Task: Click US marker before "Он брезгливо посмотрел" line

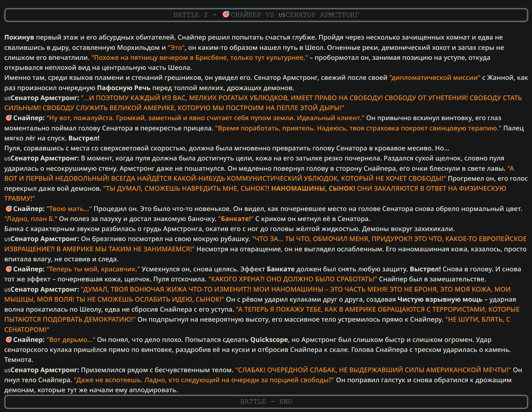Action: pyautogui.click(x=7, y=239)
